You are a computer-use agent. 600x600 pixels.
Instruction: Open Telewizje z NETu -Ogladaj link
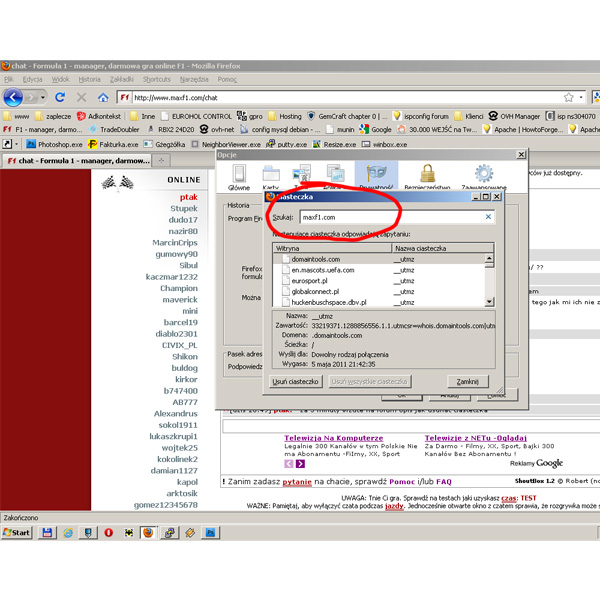tap(476, 438)
